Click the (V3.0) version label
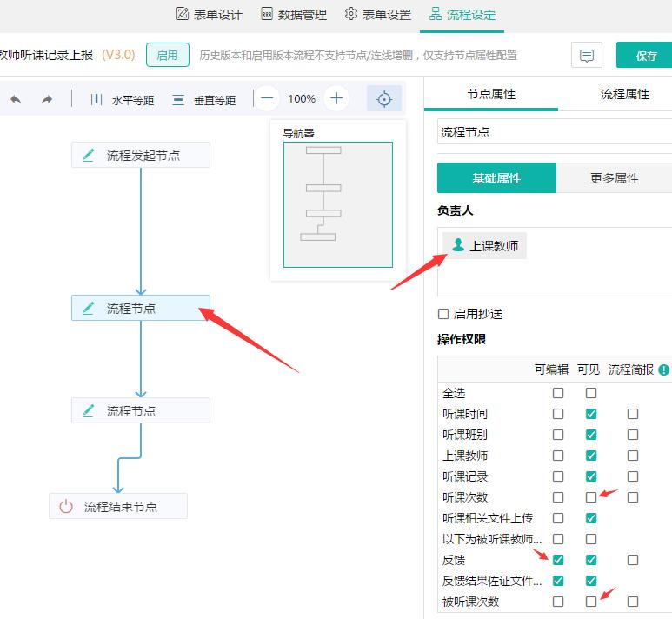The height and width of the screenshot is (619, 672). click(118, 55)
